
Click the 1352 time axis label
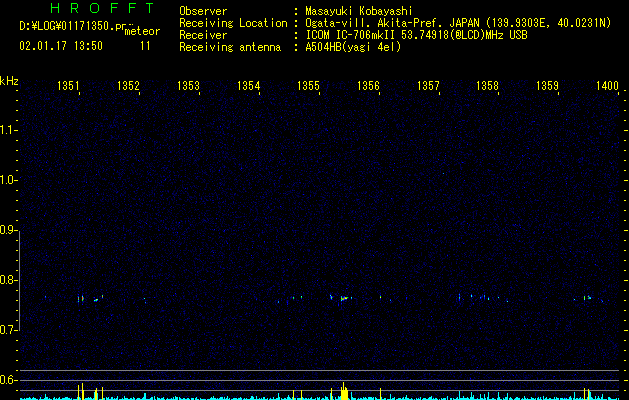tap(128, 86)
